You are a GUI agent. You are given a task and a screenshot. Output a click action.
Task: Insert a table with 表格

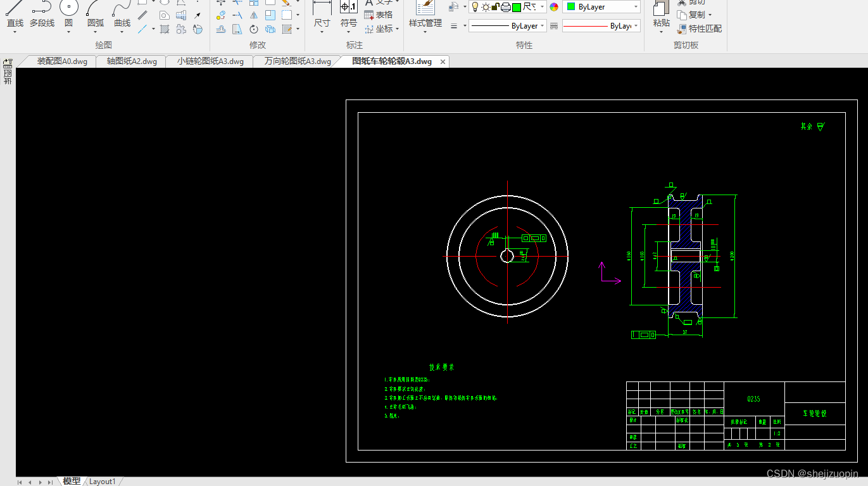(x=379, y=15)
